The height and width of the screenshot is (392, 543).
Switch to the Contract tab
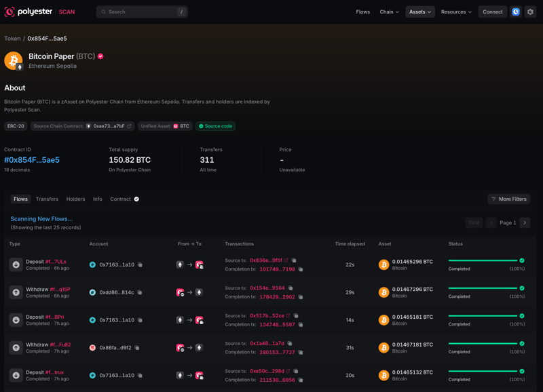(124, 199)
